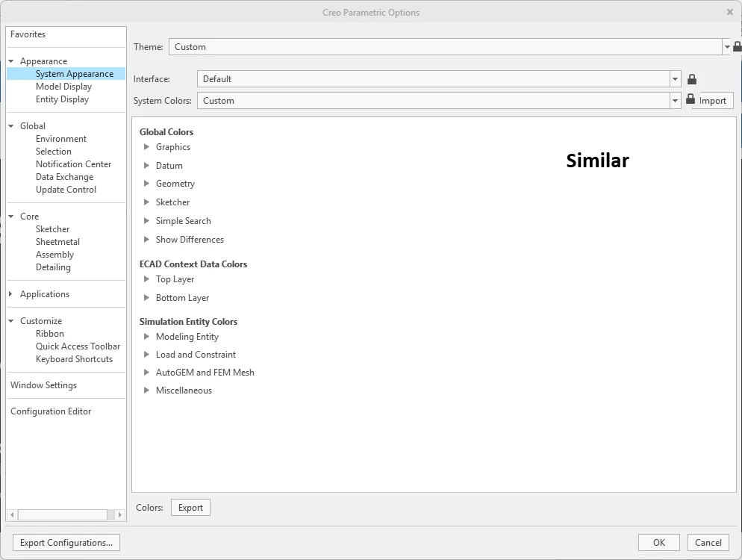The height and width of the screenshot is (560, 742).
Task: Expand the Modeling Entity group
Action: click(147, 336)
